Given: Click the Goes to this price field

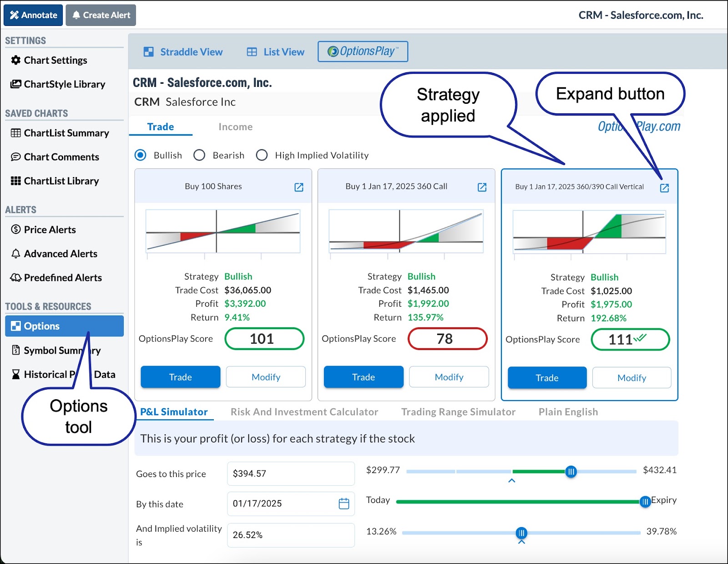Looking at the screenshot, I should coord(291,473).
